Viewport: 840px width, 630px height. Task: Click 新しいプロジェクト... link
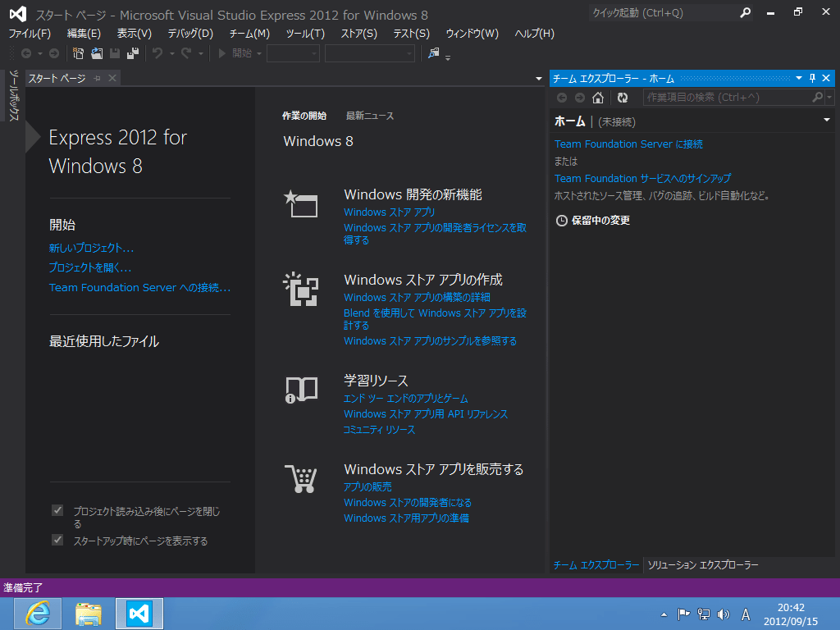(91, 248)
